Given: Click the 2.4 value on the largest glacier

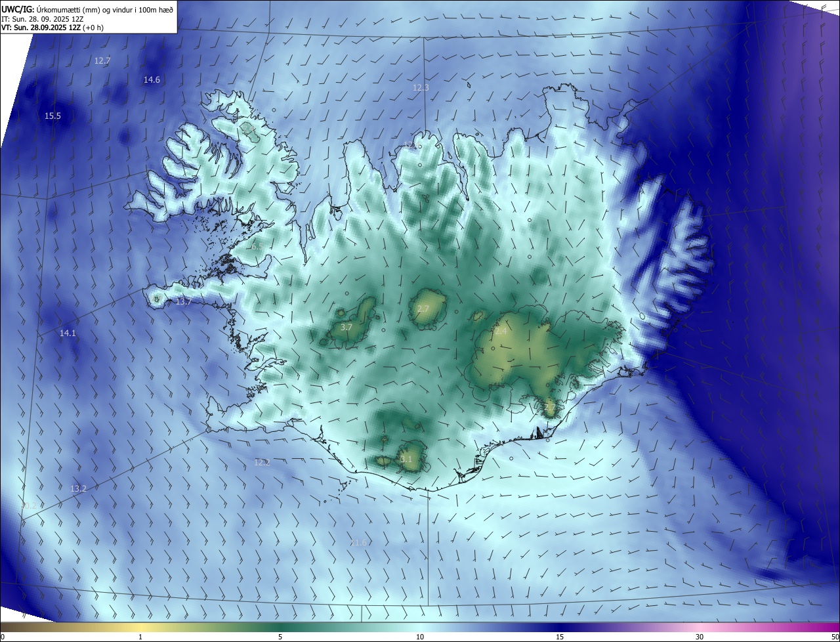Looking at the screenshot, I should (501, 332).
